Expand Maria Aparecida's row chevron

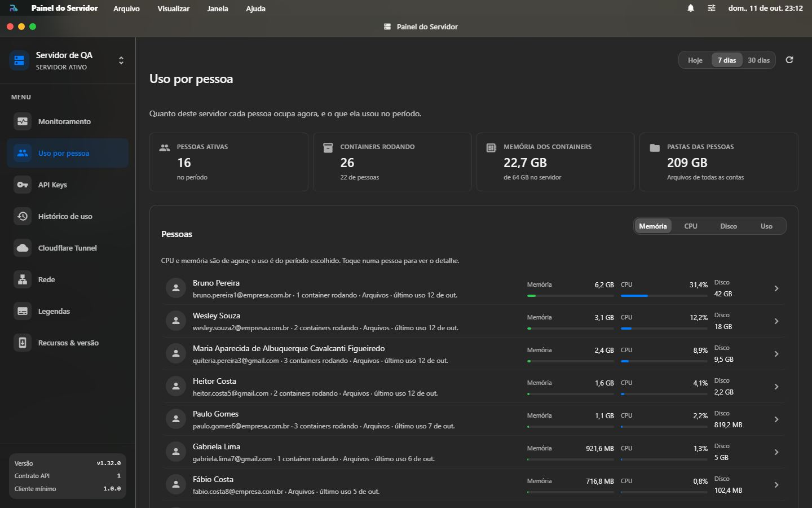pyautogui.click(x=776, y=354)
